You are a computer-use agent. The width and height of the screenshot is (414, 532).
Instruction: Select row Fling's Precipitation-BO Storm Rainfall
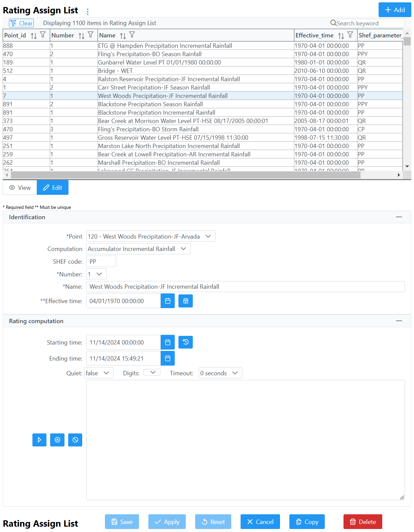[202, 129]
